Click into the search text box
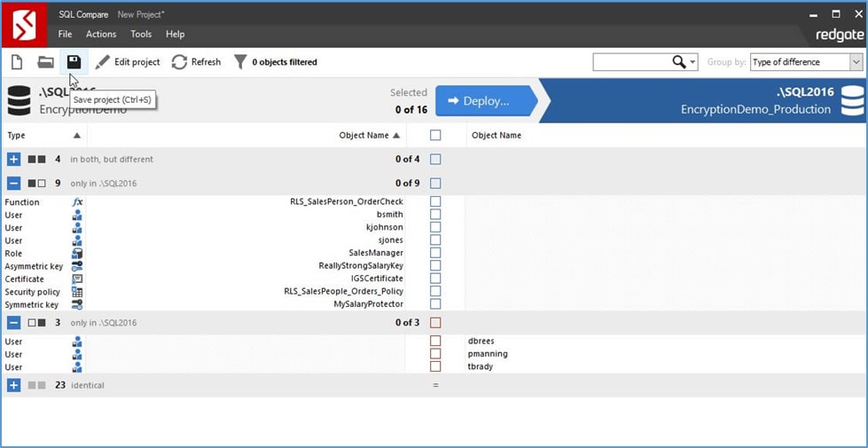The width and height of the screenshot is (868, 448). 631,62
